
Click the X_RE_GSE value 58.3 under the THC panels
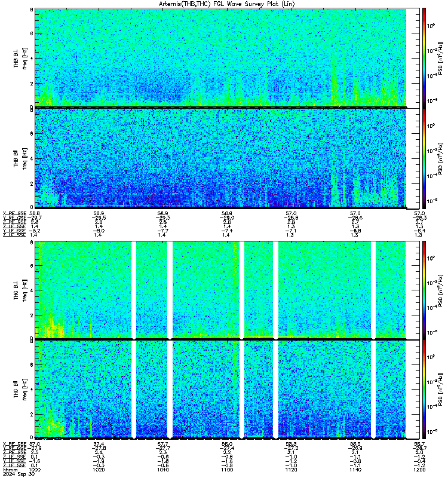click(x=291, y=444)
